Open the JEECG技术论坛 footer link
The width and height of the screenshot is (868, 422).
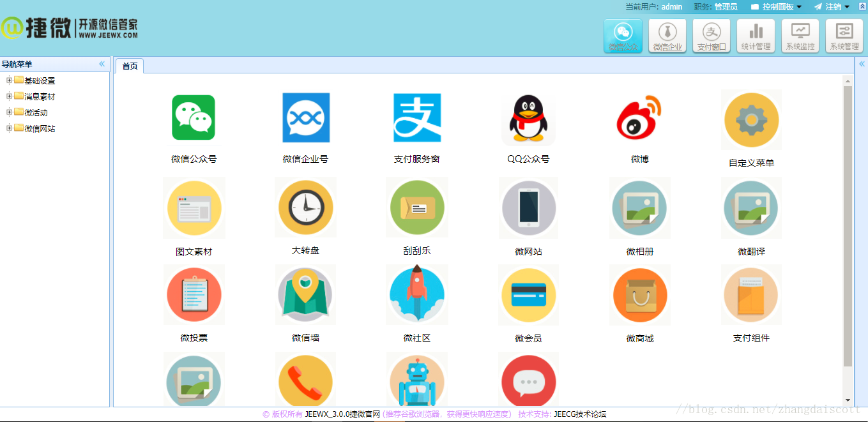pos(580,414)
